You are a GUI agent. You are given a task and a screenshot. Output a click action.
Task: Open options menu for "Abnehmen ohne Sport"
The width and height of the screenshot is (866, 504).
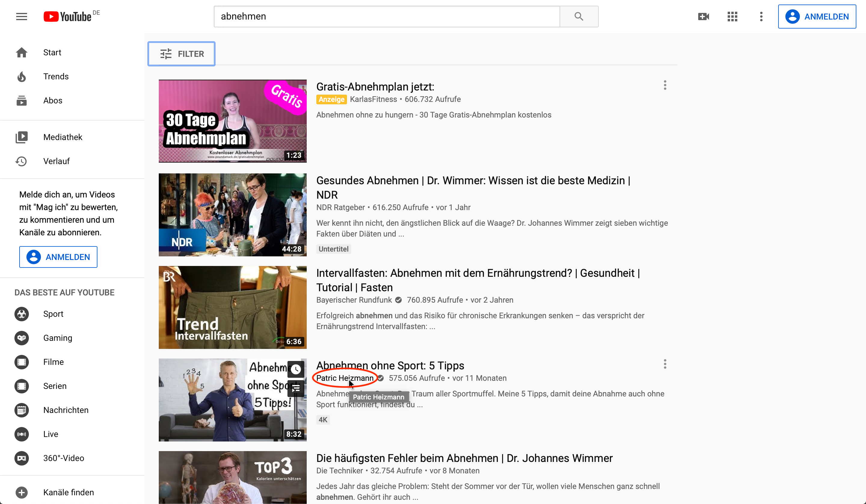pyautogui.click(x=665, y=364)
